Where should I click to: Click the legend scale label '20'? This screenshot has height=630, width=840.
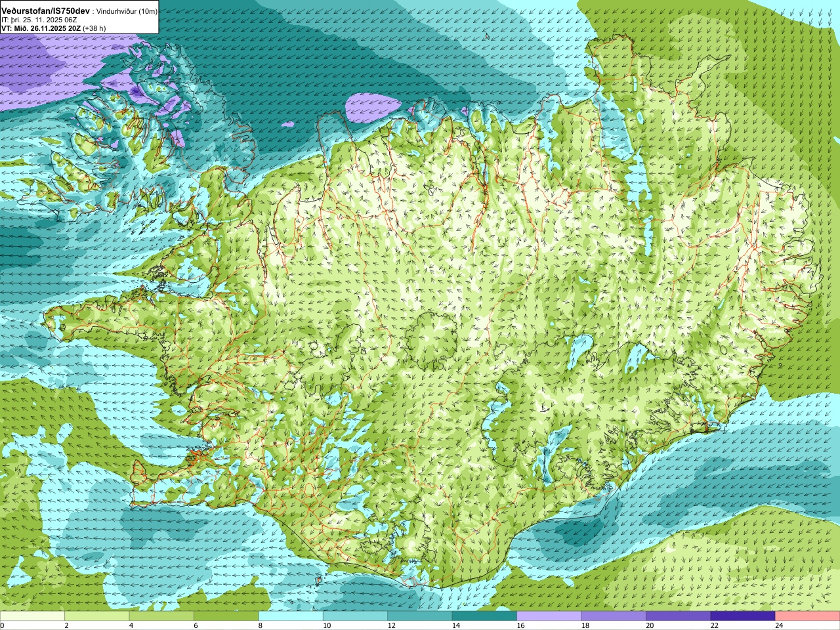pos(650,625)
